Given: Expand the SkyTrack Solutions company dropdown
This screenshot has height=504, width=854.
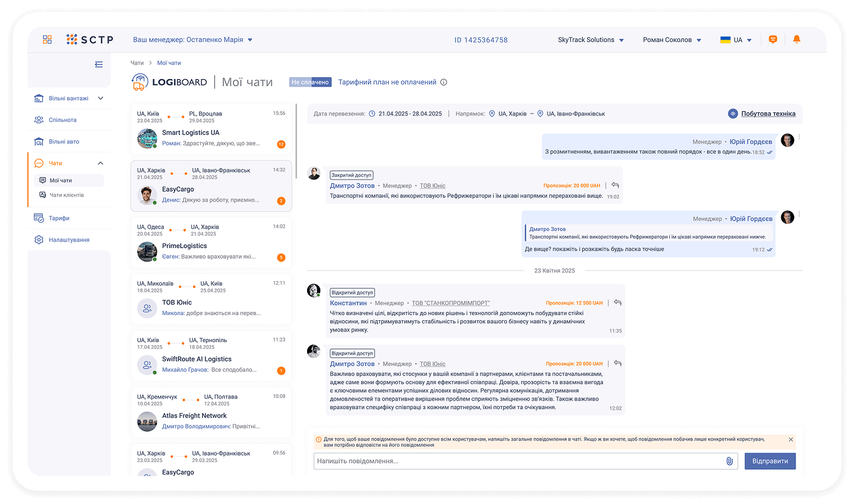Looking at the screenshot, I should pos(590,40).
